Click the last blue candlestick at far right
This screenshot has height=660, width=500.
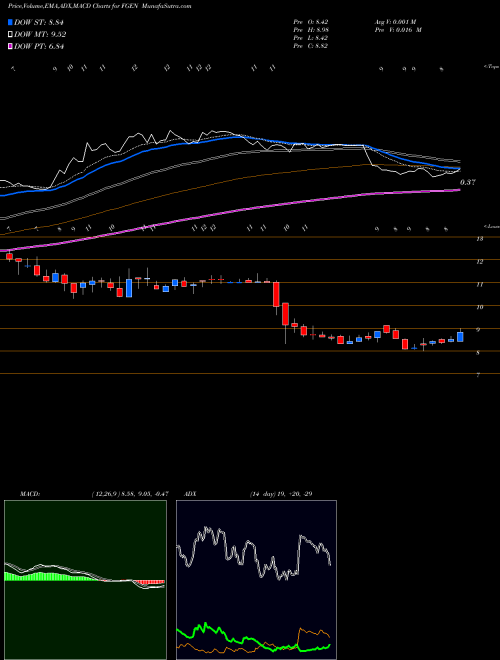click(460, 337)
